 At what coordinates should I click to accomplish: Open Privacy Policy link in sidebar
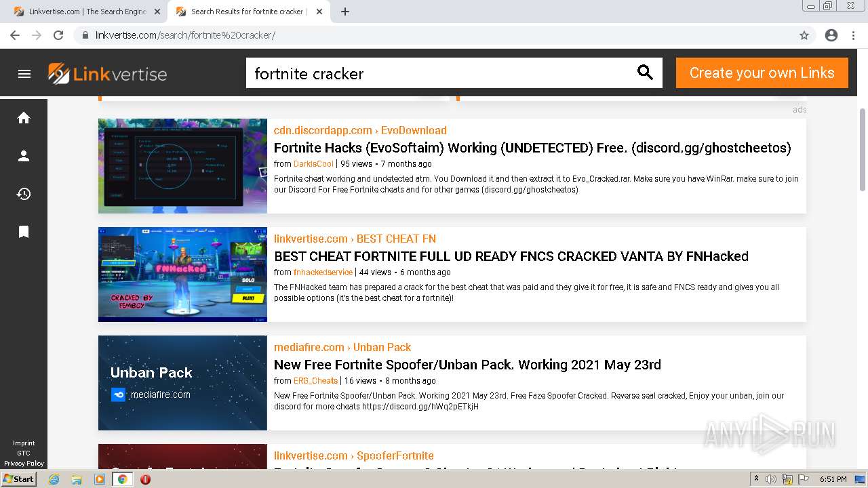tap(24, 464)
